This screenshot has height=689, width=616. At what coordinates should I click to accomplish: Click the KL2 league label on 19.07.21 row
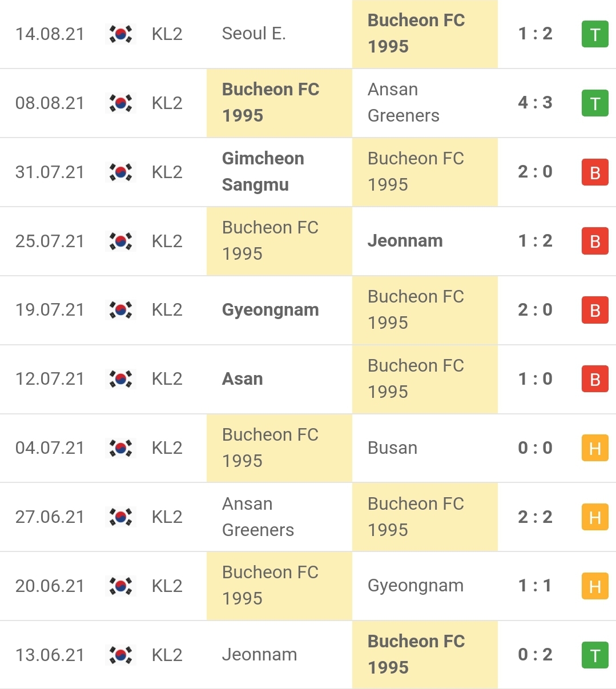[x=167, y=310]
